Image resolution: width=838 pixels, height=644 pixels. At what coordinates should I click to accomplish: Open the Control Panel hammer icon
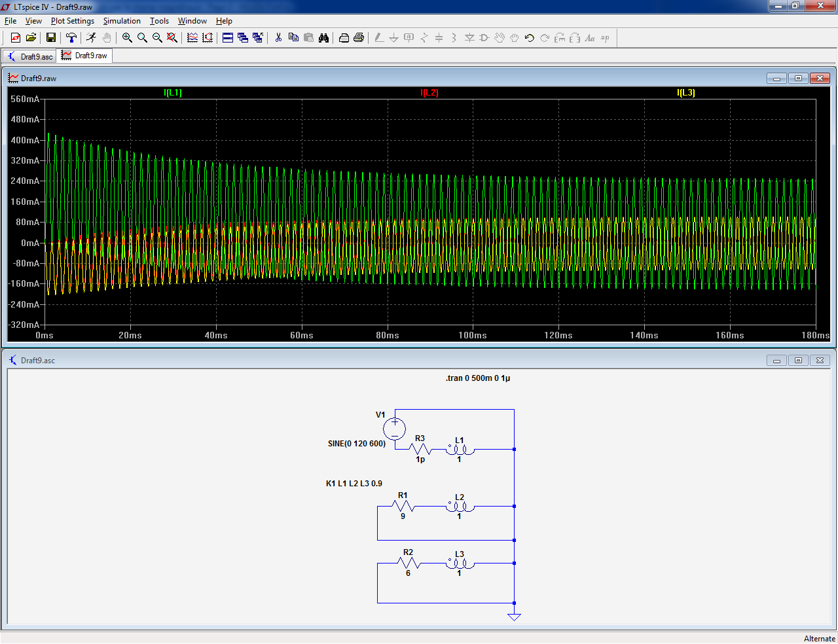pyautogui.click(x=71, y=38)
